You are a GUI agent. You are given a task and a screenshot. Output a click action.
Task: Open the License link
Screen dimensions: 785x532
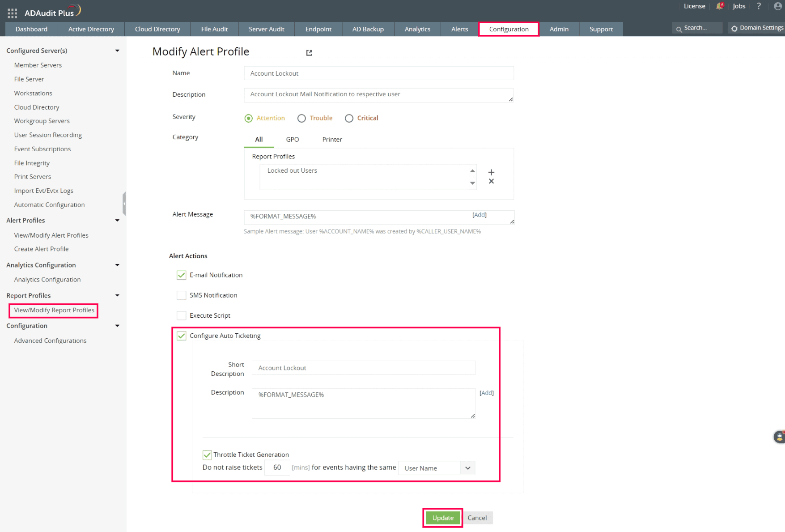pyautogui.click(x=695, y=6)
